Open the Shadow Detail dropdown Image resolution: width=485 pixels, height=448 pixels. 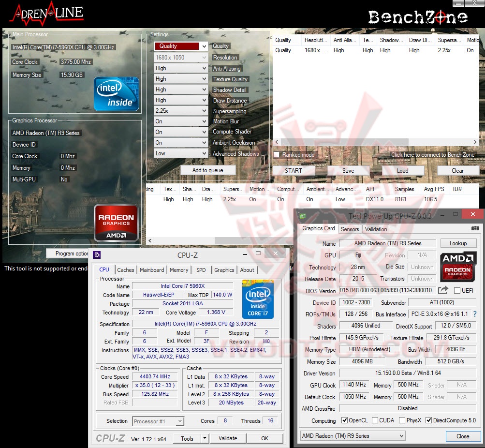click(x=181, y=90)
